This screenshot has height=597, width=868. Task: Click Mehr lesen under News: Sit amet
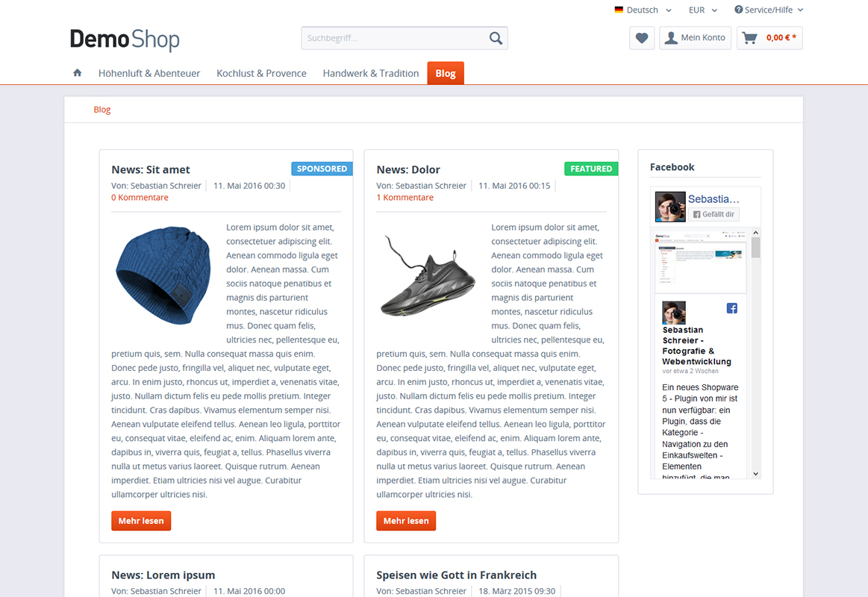(141, 521)
